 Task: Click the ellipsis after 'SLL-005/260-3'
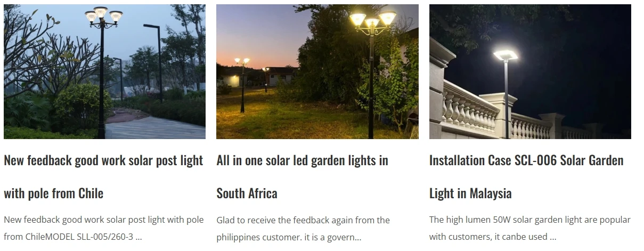[x=138, y=238]
